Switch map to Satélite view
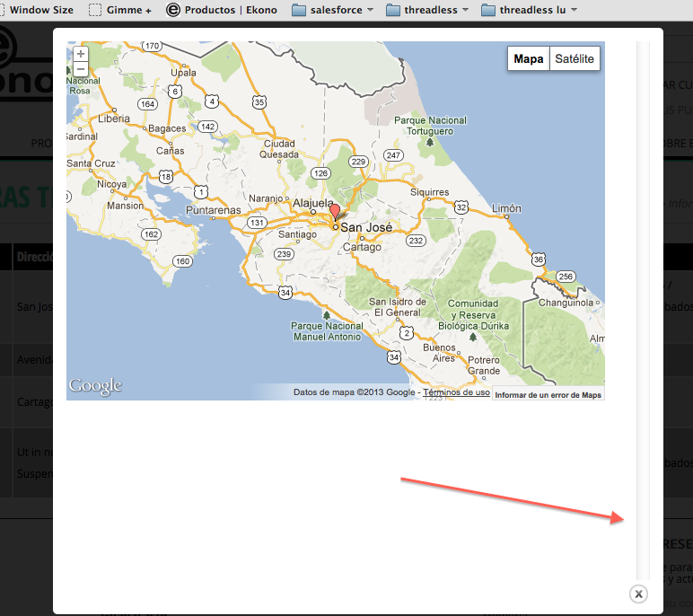The image size is (693, 616). (x=575, y=59)
